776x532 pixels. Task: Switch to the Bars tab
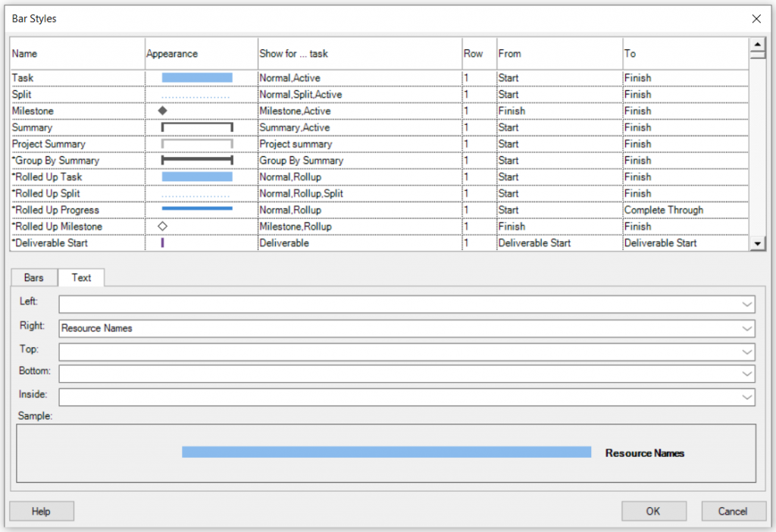click(34, 277)
